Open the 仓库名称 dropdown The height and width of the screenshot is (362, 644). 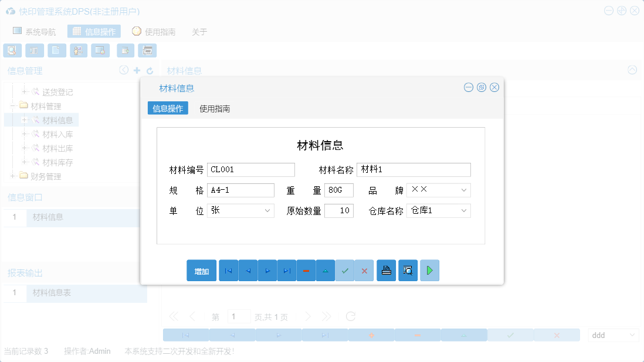(x=463, y=210)
